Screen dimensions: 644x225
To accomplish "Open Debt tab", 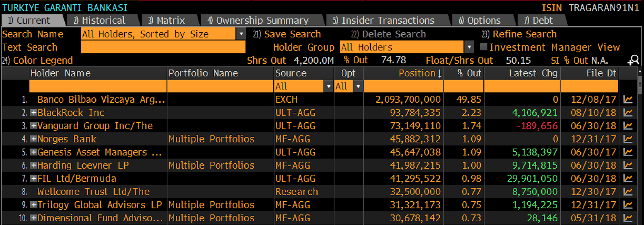I will 542,20.
